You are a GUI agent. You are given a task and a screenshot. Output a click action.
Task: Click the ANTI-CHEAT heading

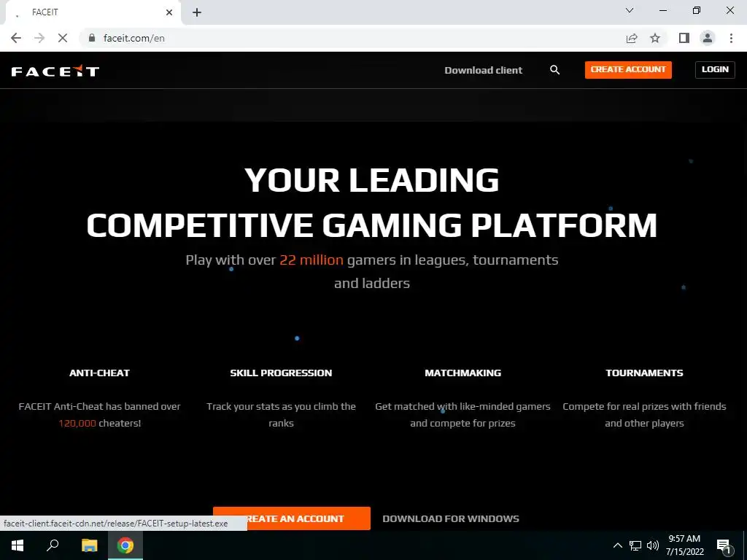pyautogui.click(x=99, y=373)
